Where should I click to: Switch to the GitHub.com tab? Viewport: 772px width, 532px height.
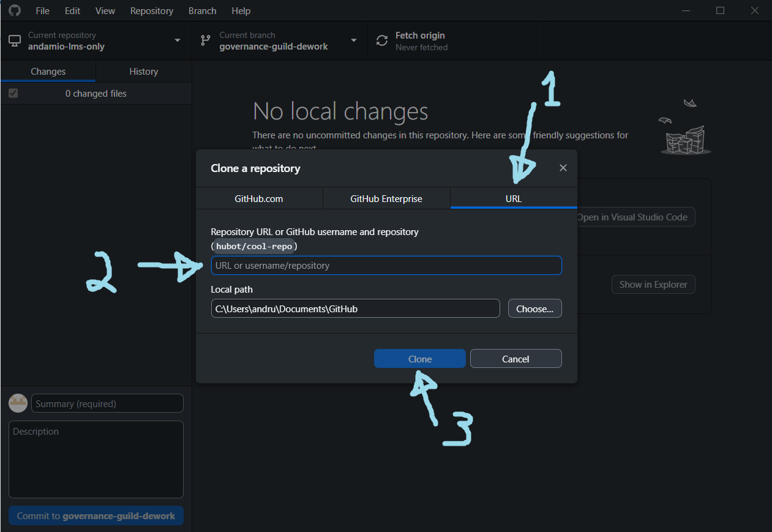258,199
